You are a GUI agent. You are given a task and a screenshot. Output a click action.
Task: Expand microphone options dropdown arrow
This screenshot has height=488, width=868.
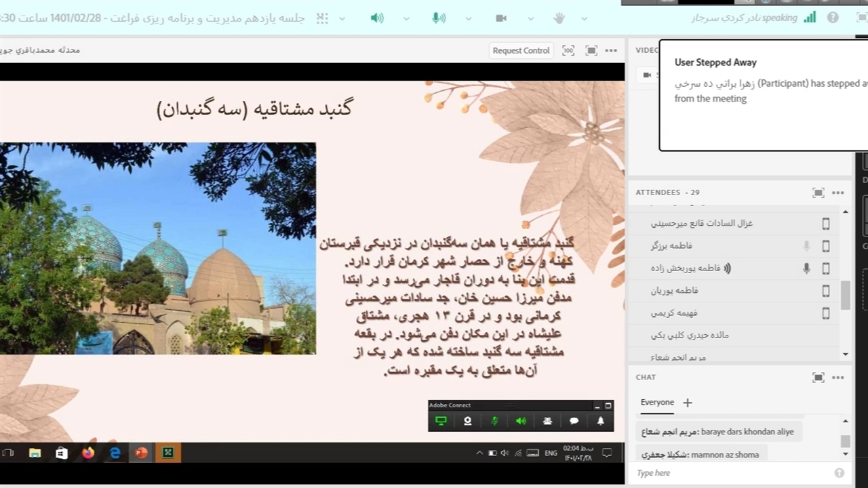coord(468,18)
